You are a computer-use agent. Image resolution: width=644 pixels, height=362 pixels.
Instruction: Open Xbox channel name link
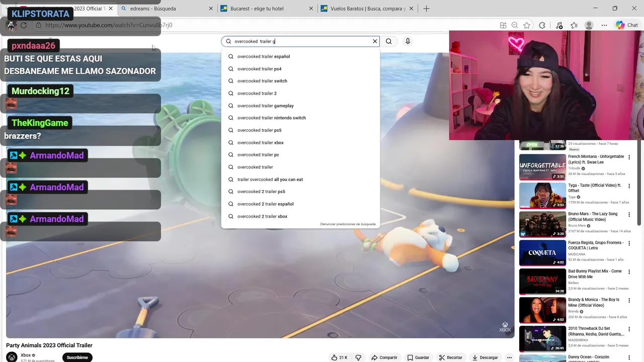[26, 355]
